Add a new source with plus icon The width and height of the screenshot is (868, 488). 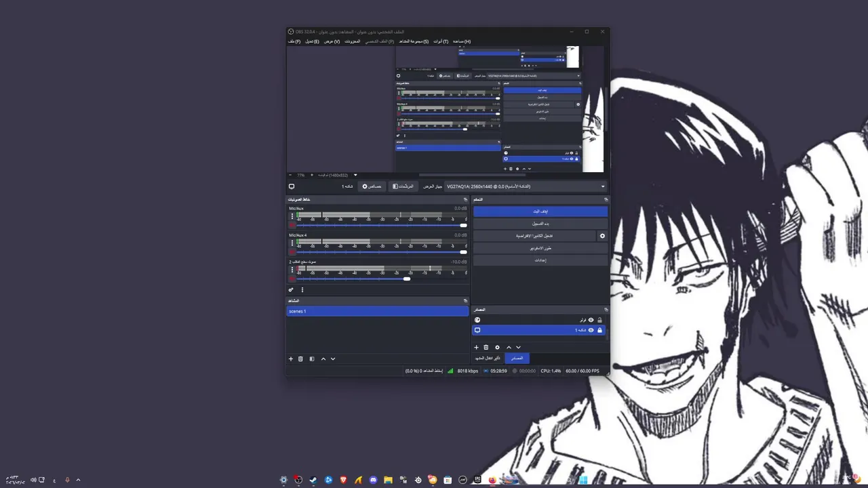[476, 348]
